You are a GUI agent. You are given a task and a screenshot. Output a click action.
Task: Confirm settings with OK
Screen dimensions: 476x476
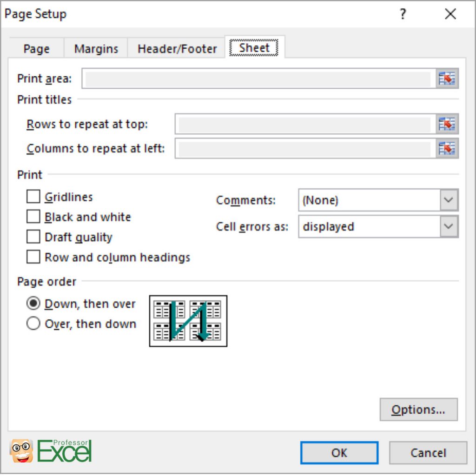339,453
